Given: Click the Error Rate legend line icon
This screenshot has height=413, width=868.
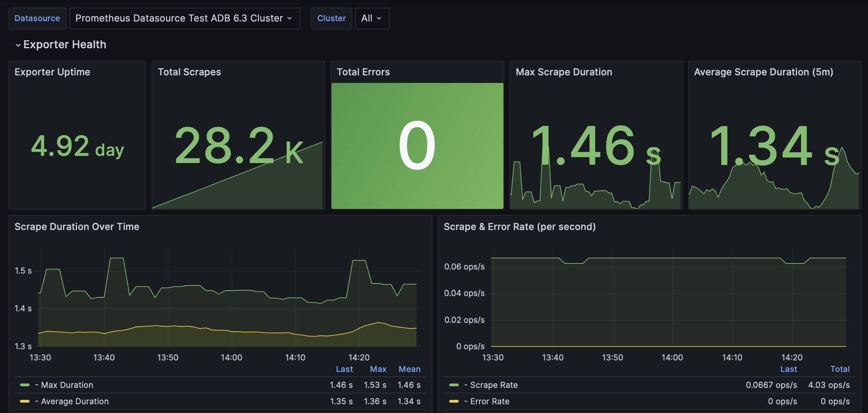Looking at the screenshot, I should point(454,401).
